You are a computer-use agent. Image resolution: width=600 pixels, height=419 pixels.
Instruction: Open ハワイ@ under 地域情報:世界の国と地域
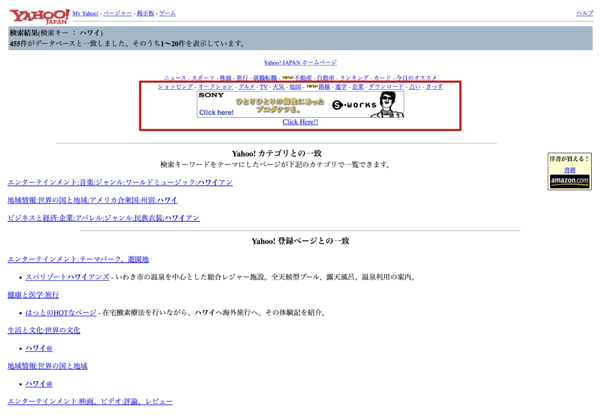39,384
